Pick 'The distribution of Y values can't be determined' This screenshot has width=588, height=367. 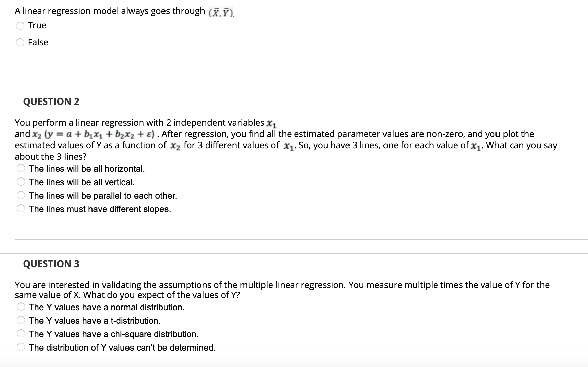[x=21, y=347]
